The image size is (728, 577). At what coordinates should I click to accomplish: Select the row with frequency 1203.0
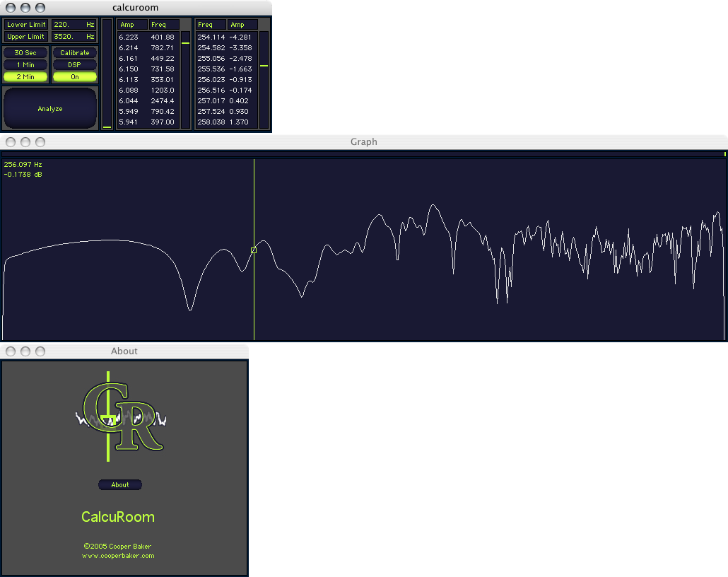[148, 90]
